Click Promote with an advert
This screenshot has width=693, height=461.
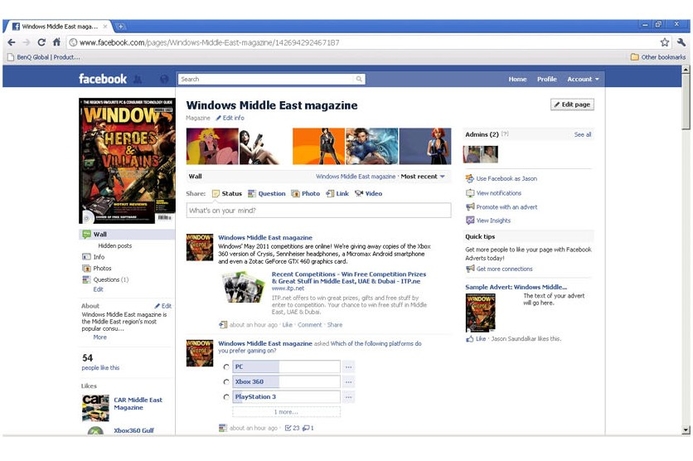[x=502, y=207]
